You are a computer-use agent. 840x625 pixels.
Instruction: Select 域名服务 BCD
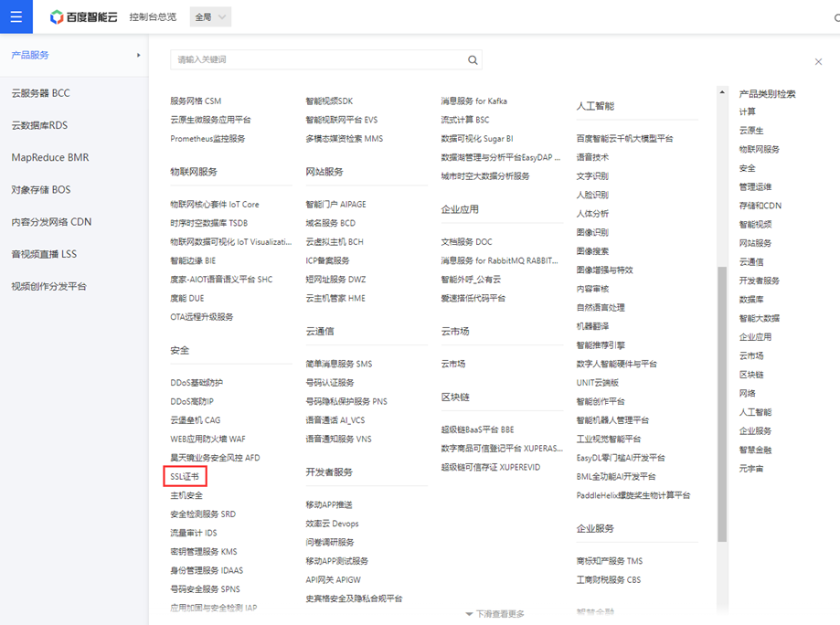coord(331,223)
